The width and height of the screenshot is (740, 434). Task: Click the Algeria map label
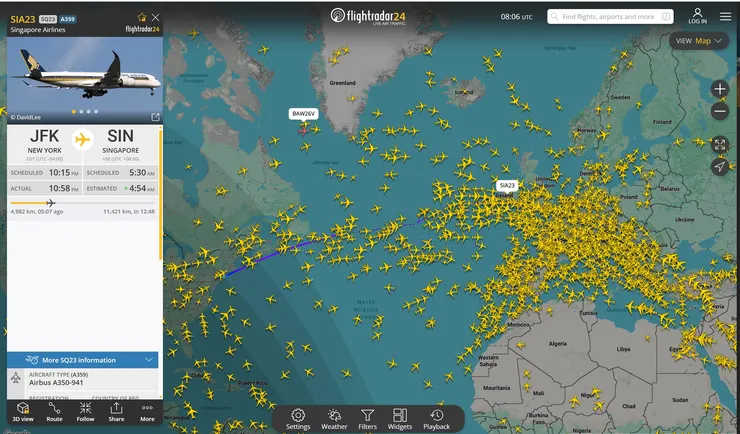pyautogui.click(x=557, y=343)
